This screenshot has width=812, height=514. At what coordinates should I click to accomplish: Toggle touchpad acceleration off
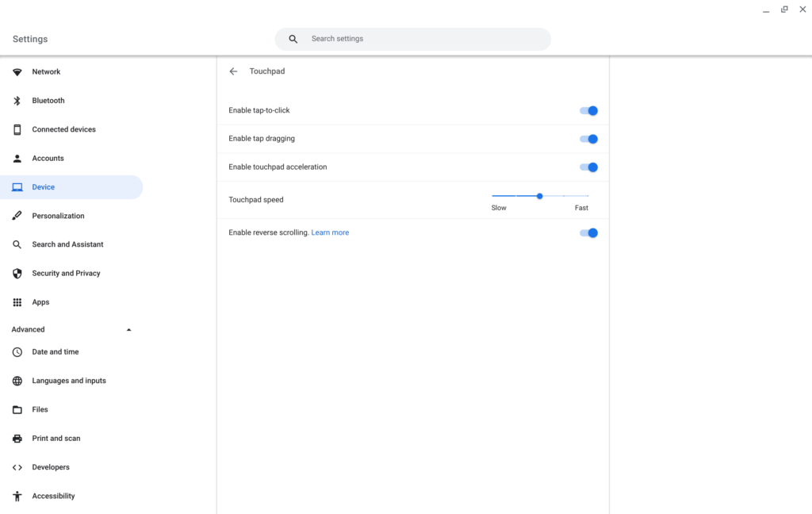tap(588, 167)
